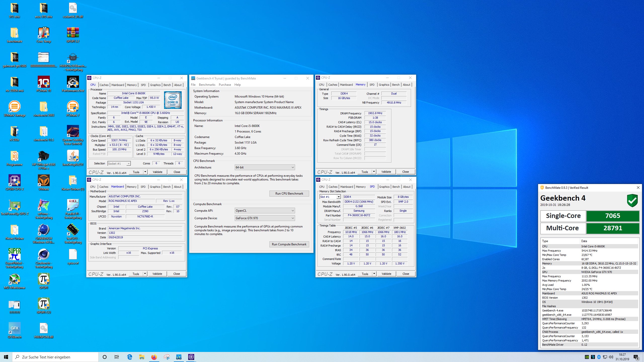Click Validate in CPU-Z Memory window
Viewport: 644px width, 362px height.
click(386, 172)
